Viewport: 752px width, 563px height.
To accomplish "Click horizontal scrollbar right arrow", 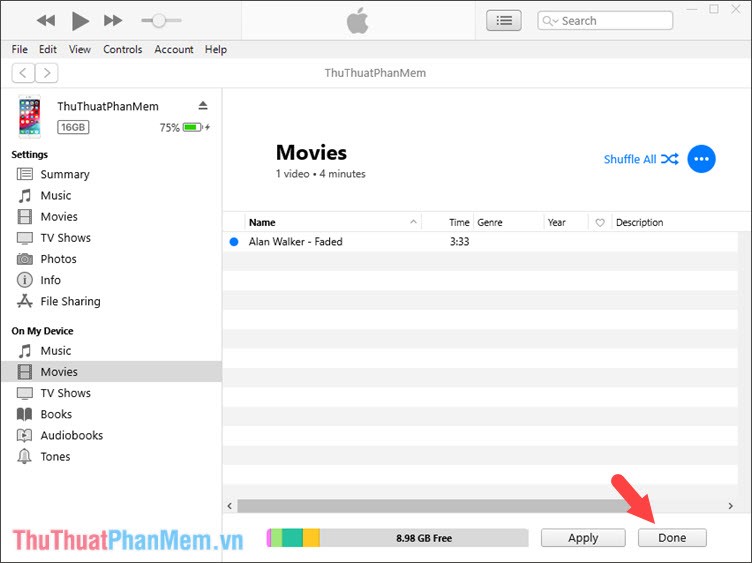I will tap(730, 506).
